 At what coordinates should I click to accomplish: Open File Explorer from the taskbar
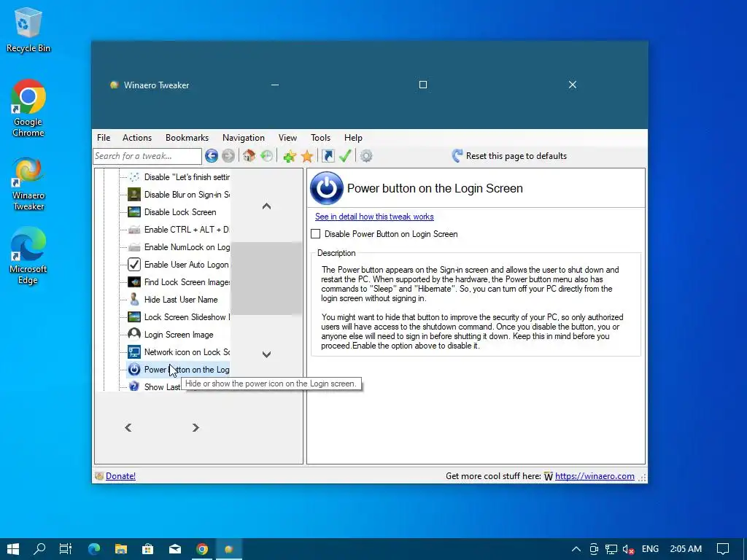point(121,549)
